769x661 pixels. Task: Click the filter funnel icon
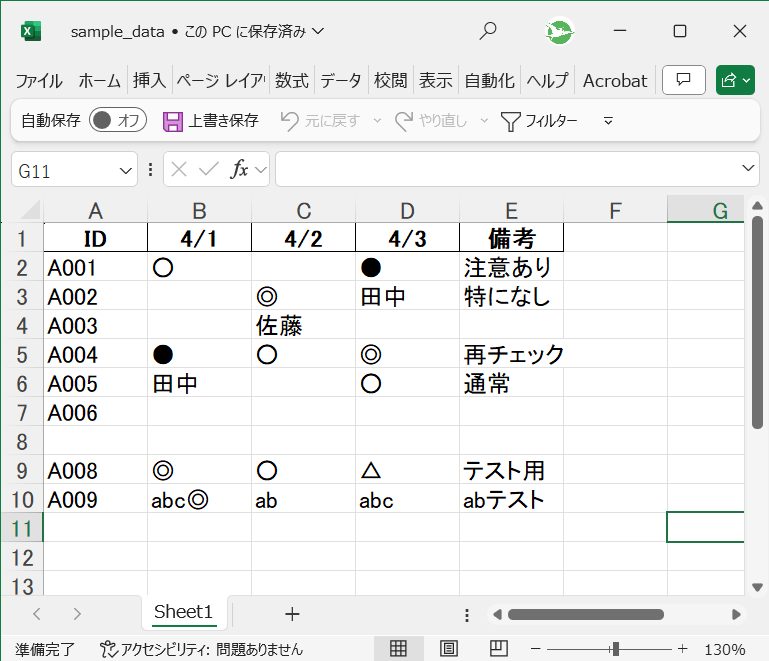(510, 121)
